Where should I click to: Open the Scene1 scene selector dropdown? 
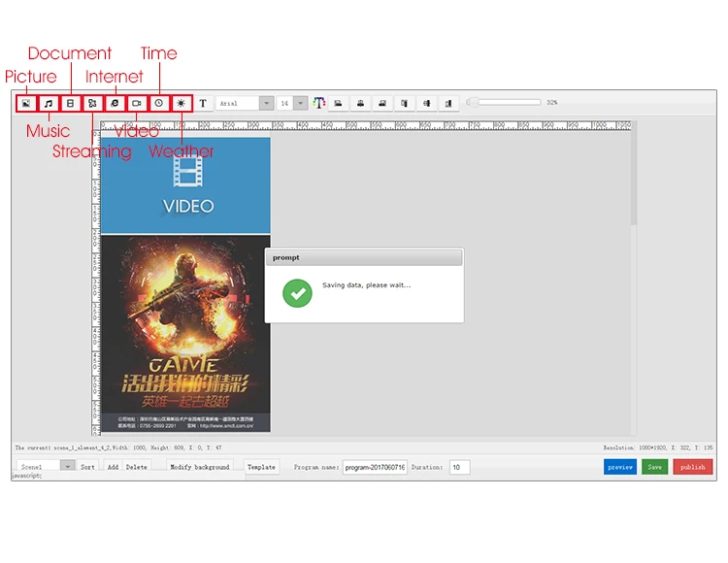point(67,467)
